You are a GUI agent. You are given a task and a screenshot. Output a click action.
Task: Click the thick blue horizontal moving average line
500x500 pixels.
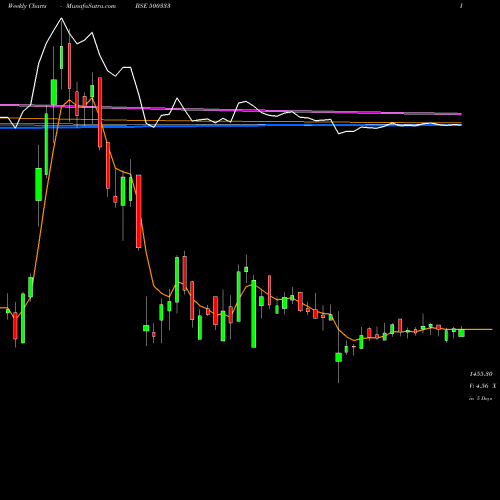tap(231, 126)
